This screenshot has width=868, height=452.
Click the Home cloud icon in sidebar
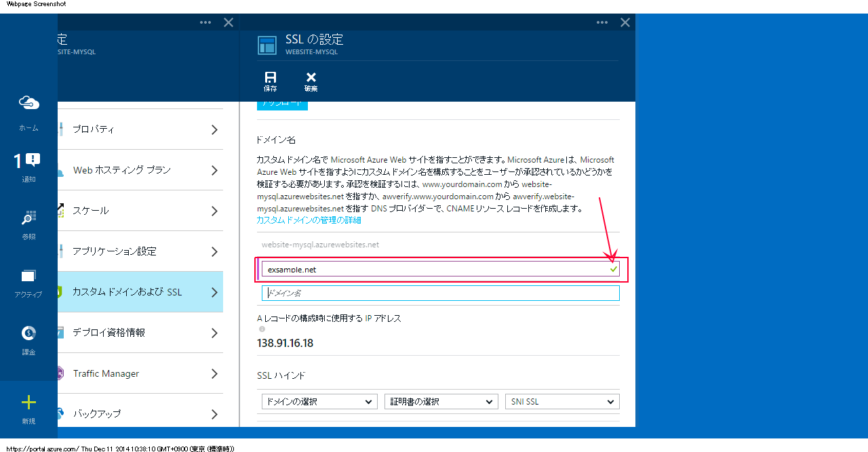tap(28, 103)
